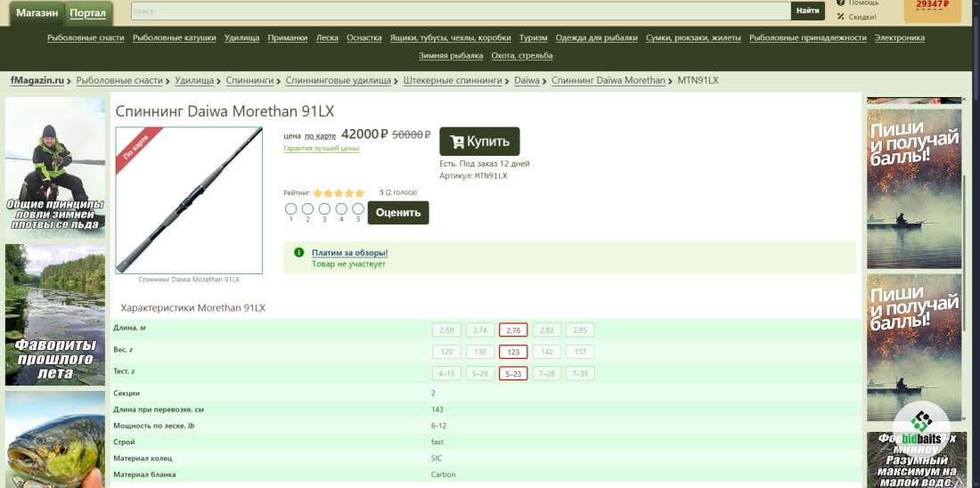Click the Скидки discounts link
Screen dimensions: 980x488
(x=862, y=17)
